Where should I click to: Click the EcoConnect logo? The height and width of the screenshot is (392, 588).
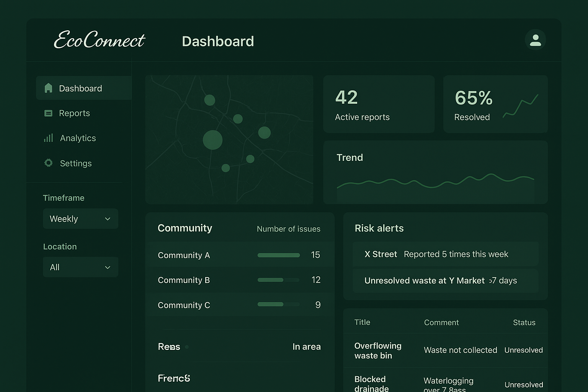[x=99, y=40]
